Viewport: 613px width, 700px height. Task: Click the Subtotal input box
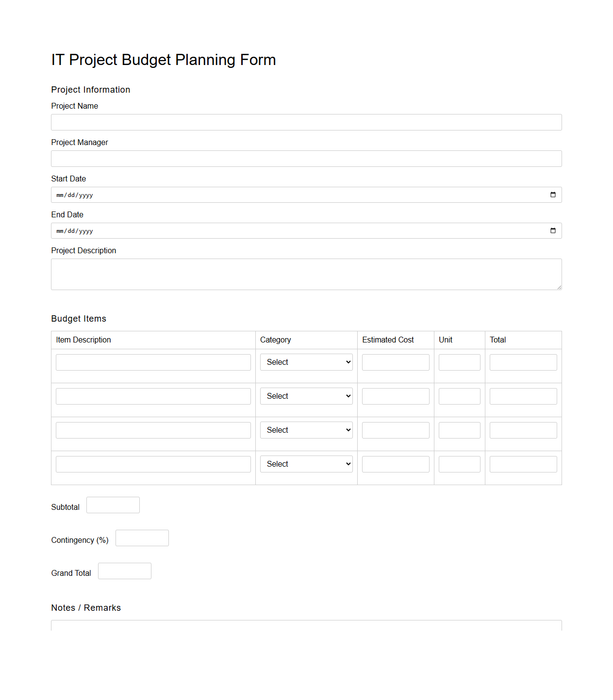click(113, 505)
